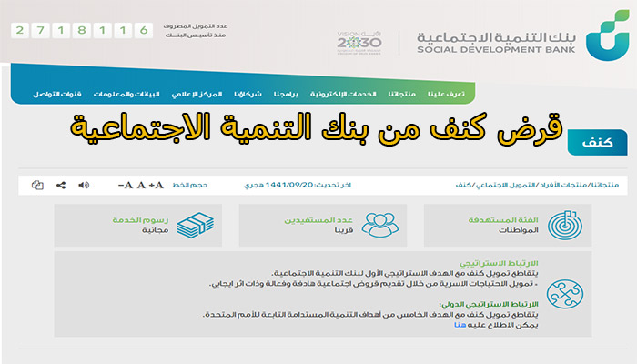Click the Social Development Bank logo
This screenshot has width=637, height=364.
pyautogui.click(x=607, y=35)
